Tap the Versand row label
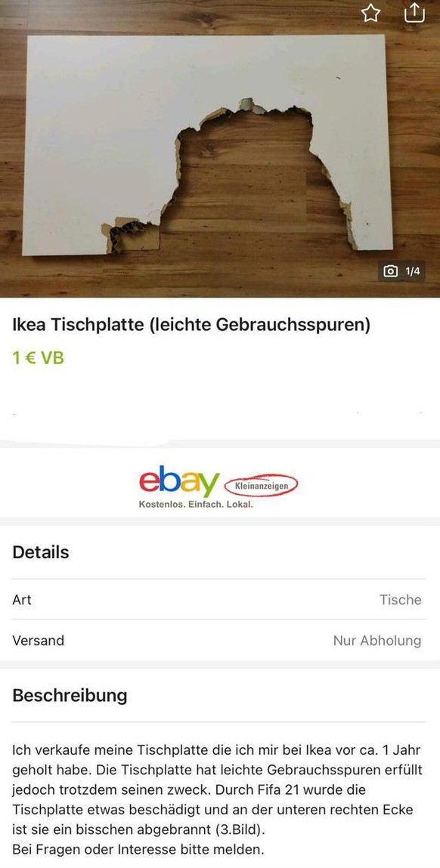The width and height of the screenshot is (440, 868). (x=39, y=641)
